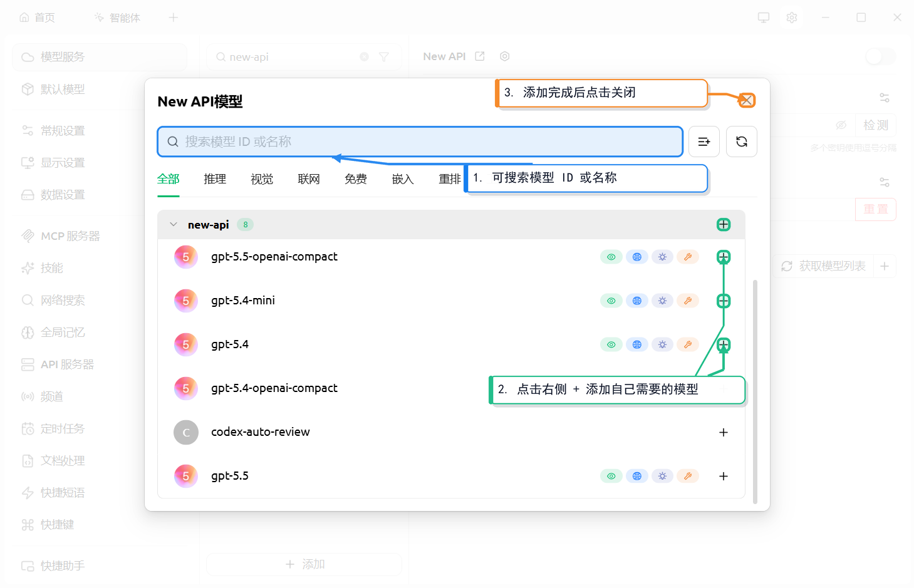
Task: Click tool wrench tag of gpt-5.5
Action: (x=688, y=476)
